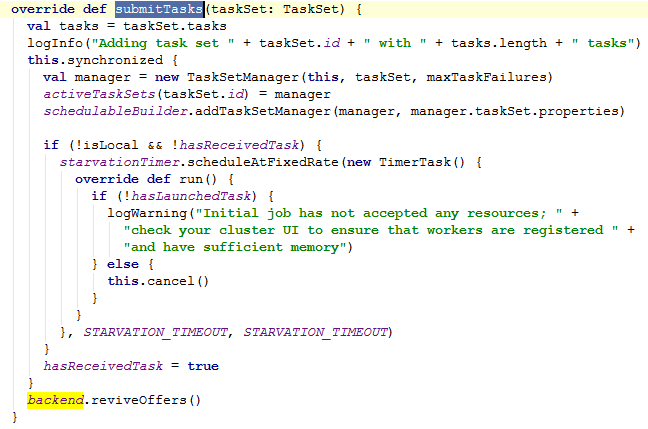
Task: Click the highlighted submitTasks method name
Action: (159, 9)
